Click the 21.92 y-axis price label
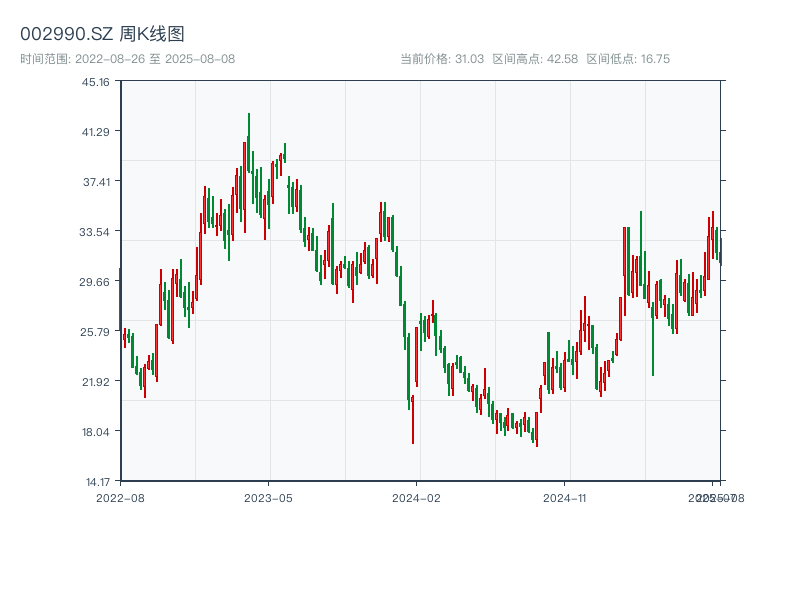This screenshot has width=800, height=600. (x=96, y=381)
